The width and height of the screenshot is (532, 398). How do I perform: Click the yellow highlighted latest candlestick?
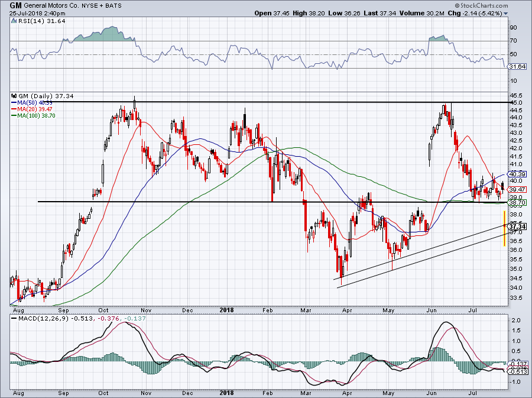click(x=505, y=228)
